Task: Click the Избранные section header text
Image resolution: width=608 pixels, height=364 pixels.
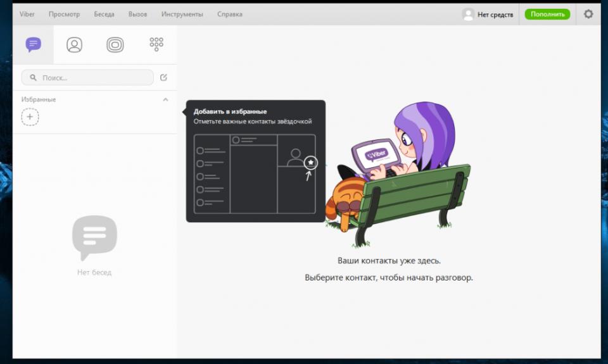Action: 39,99
